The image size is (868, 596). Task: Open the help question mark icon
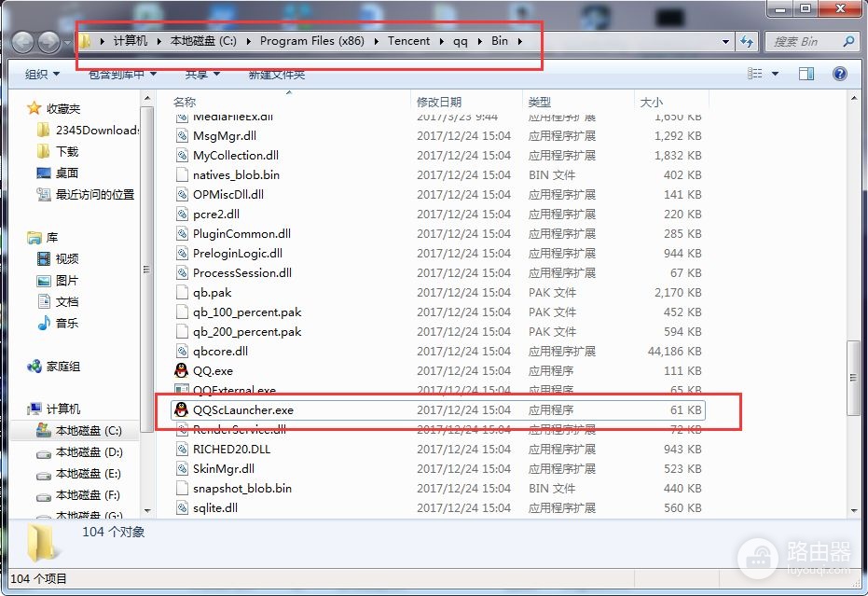(839, 74)
